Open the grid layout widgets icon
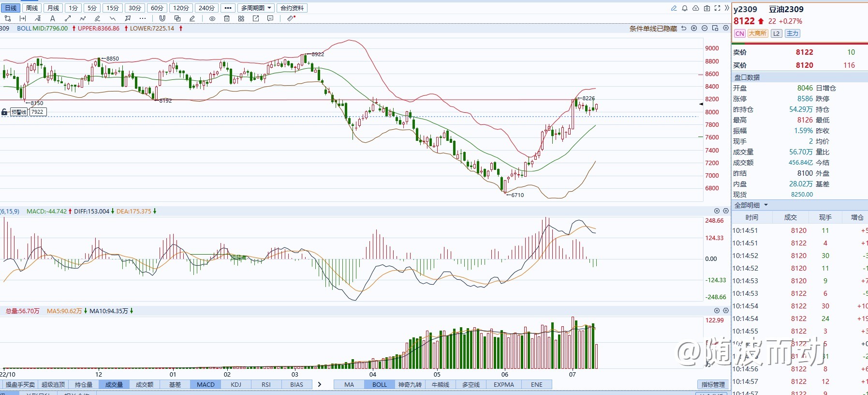The width and height of the screenshot is (868, 395). pos(241,18)
